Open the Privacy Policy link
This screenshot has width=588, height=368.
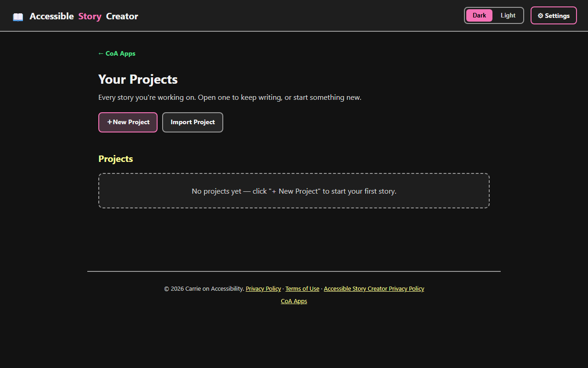click(263, 288)
